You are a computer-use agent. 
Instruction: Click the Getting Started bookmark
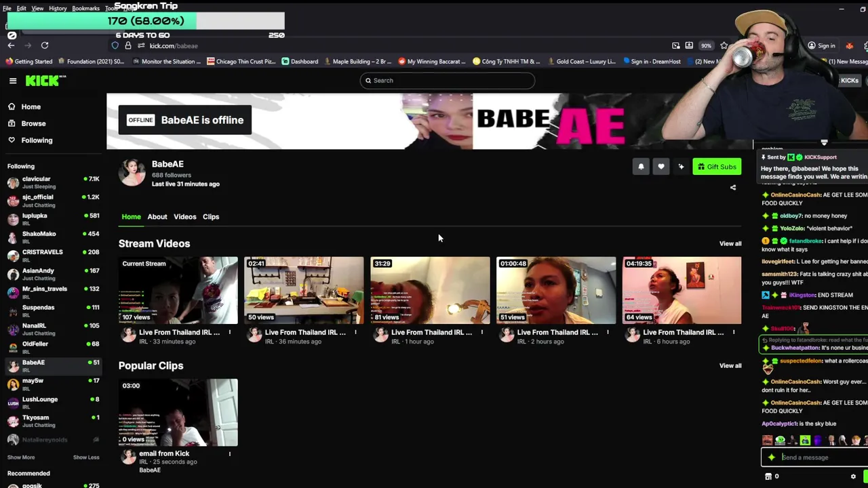coord(28,62)
